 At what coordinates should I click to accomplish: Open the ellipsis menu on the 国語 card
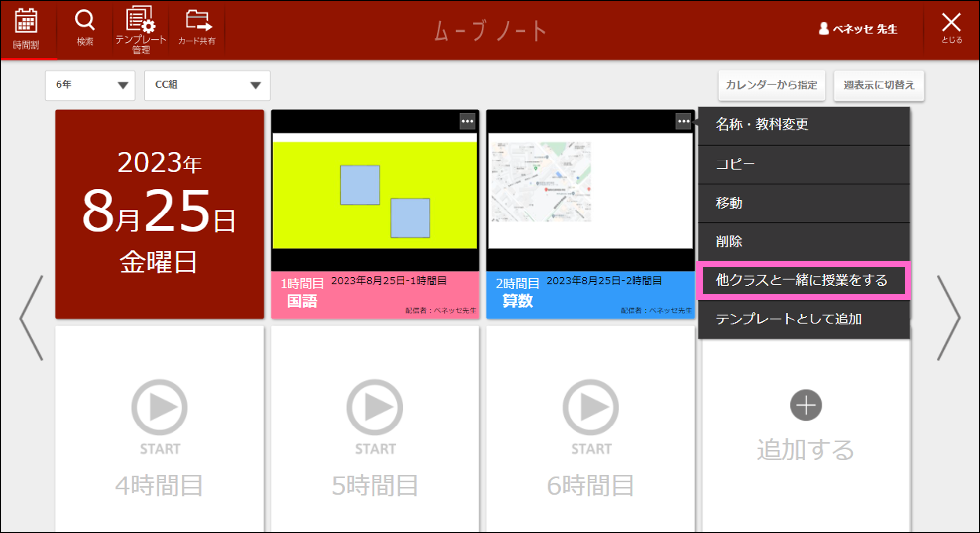[x=467, y=121]
